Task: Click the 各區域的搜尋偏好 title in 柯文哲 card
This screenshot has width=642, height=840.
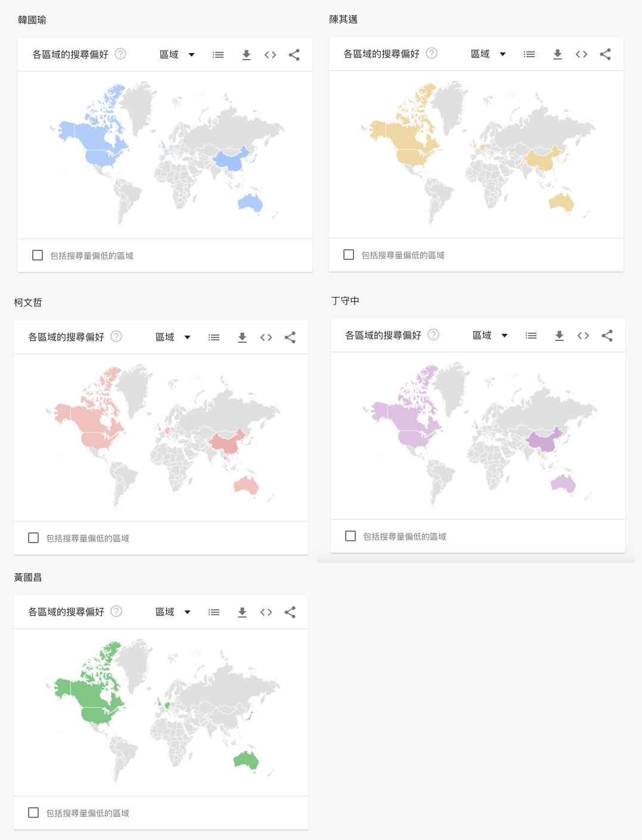Action: click(66, 337)
